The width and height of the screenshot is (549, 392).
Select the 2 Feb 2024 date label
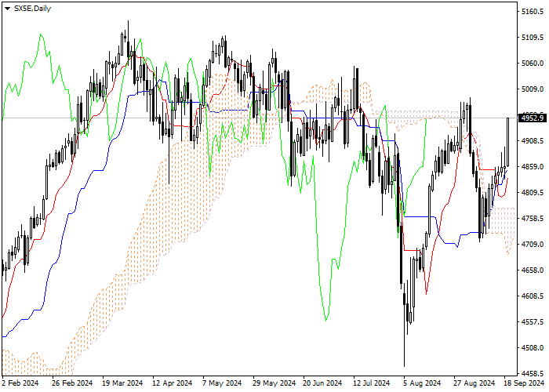pos(20,383)
